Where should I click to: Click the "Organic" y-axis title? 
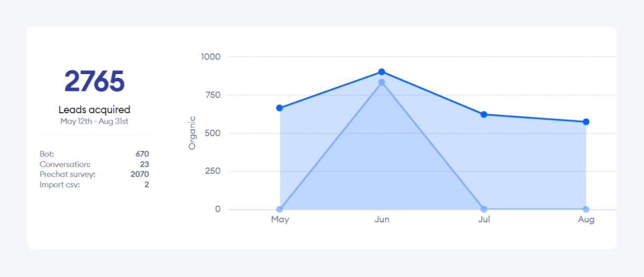pyautogui.click(x=192, y=133)
